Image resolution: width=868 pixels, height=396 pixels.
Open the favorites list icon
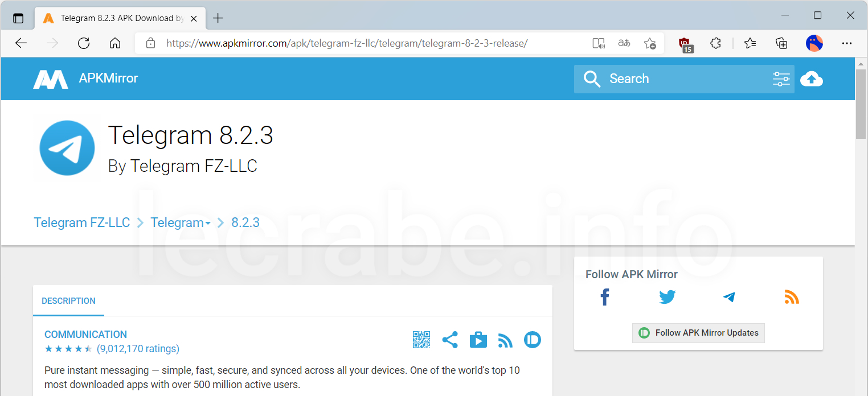750,43
